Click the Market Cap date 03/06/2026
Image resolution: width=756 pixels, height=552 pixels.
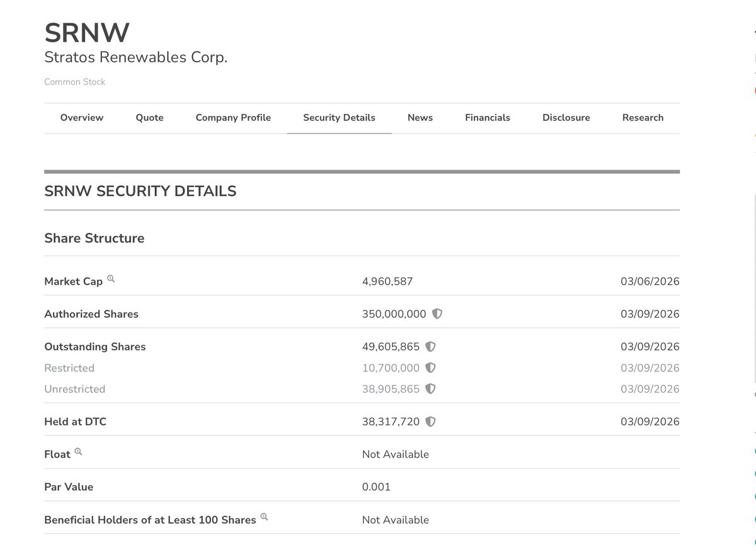(650, 281)
